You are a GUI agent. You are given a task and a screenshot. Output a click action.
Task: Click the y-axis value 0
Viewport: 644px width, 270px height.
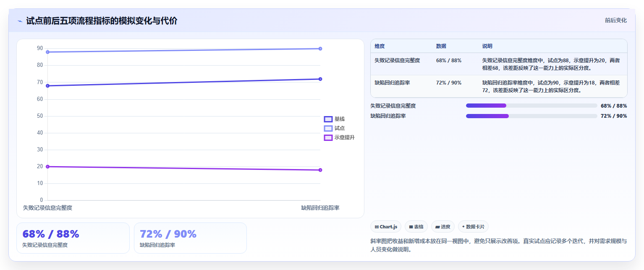(x=42, y=200)
